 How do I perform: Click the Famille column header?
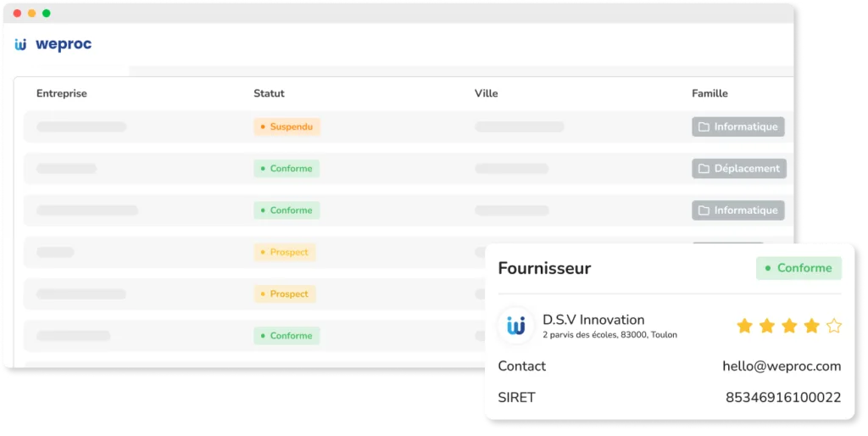(709, 93)
